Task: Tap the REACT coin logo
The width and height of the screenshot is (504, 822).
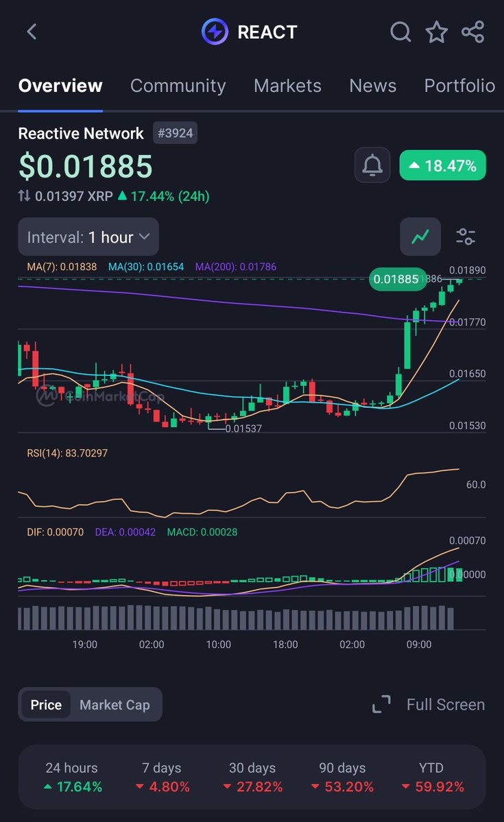Action: coord(215,32)
